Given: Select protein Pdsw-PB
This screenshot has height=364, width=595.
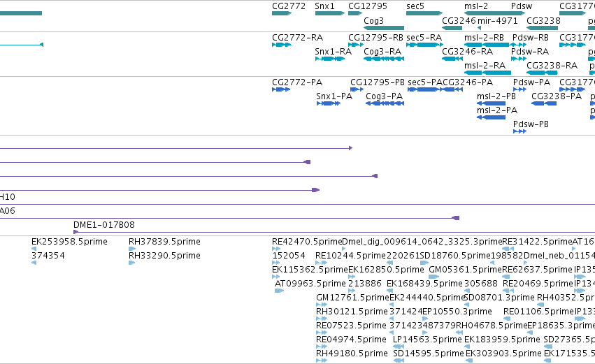Looking at the screenshot, I should pyautogui.click(x=531, y=124).
